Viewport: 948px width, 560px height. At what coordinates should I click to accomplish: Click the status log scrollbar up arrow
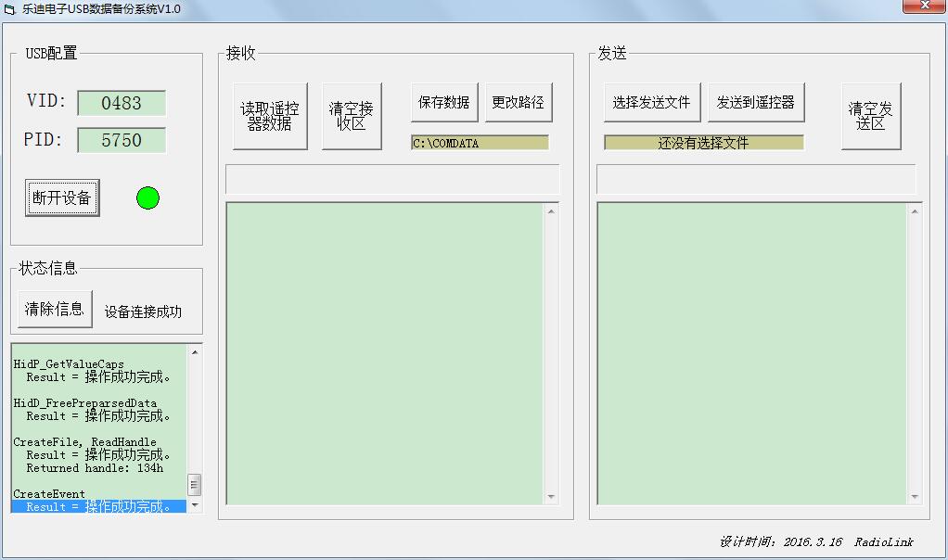[195, 352]
